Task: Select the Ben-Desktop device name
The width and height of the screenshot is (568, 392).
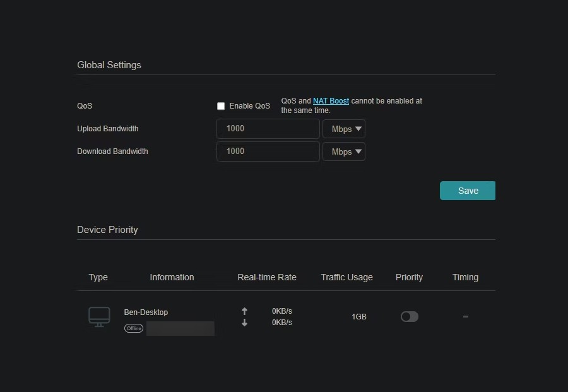Action: click(146, 312)
